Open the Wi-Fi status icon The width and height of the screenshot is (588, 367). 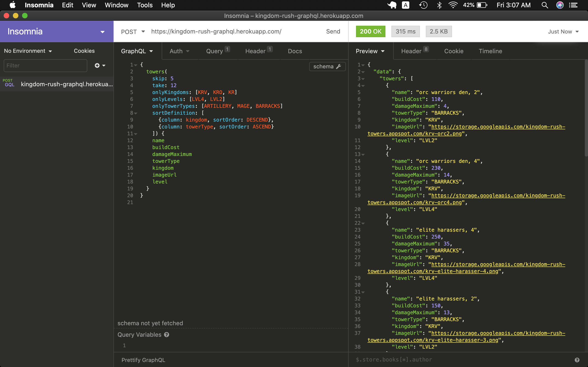[453, 5]
